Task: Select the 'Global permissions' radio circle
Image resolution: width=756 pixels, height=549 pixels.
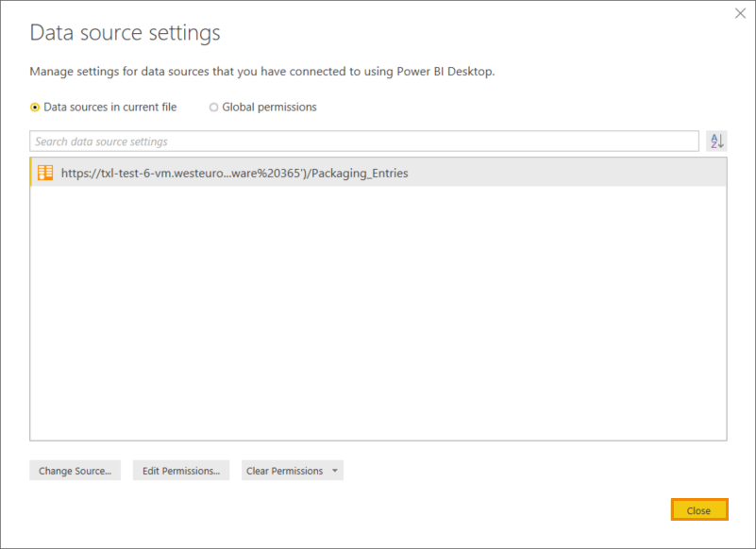Action: [x=213, y=108]
